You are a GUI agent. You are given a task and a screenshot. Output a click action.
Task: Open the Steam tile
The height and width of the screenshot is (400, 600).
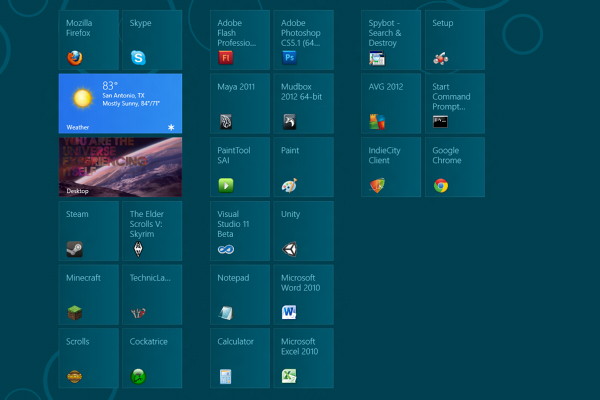coord(88,231)
